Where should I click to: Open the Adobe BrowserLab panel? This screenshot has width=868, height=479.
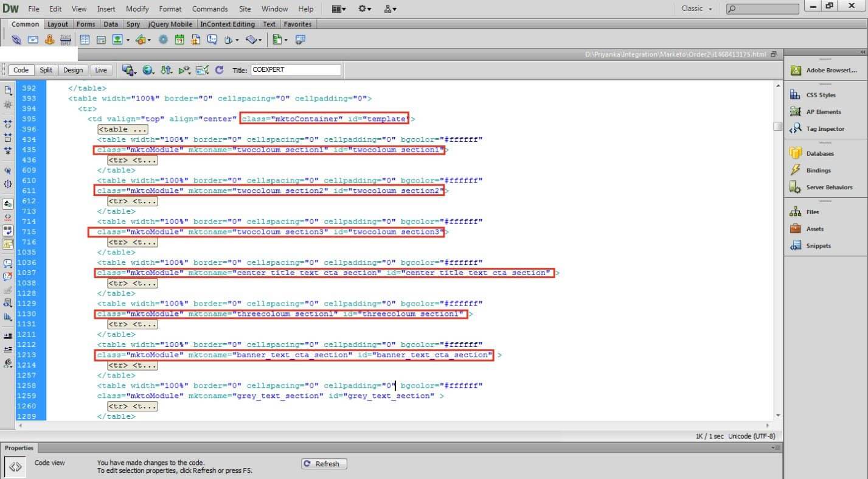pyautogui.click(x=824, y=70)
